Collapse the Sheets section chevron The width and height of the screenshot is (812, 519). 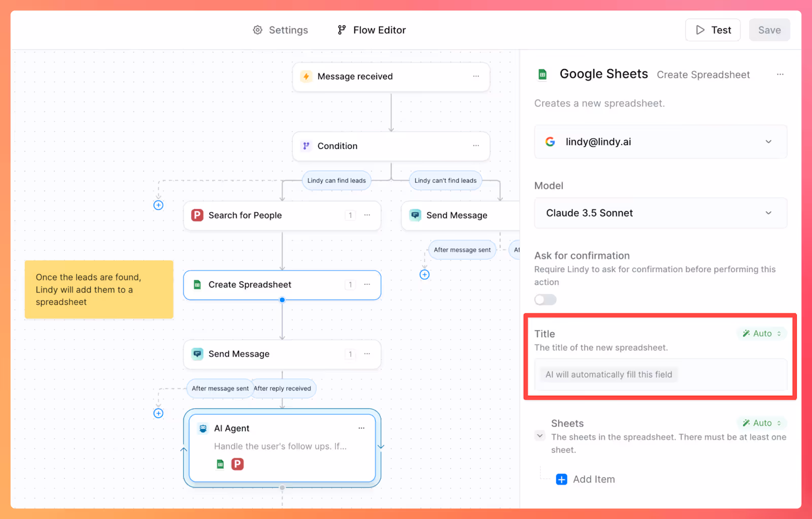click(x=540, y=436)
